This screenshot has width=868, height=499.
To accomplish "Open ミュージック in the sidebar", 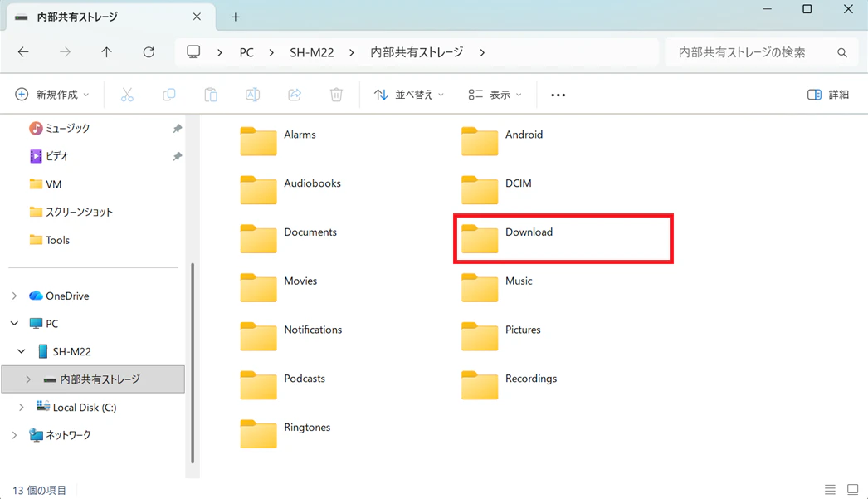I will [59, 128].
